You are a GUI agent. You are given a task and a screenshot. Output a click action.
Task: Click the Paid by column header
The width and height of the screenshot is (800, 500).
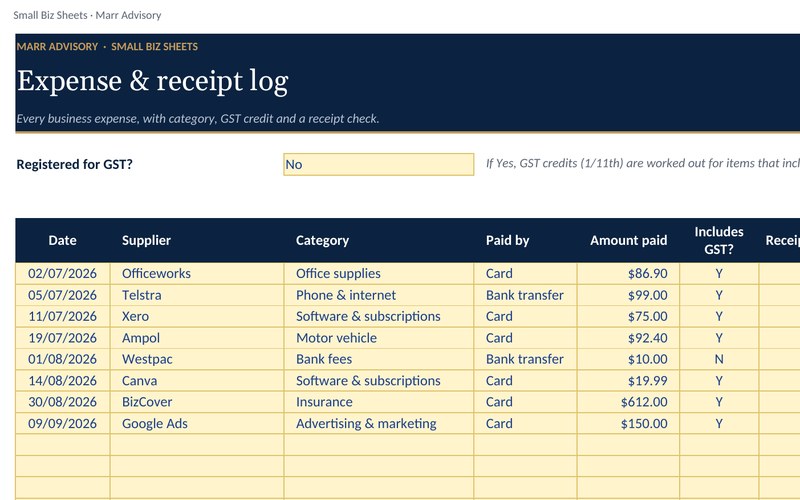pyautogui.click(x=526, y=240)
